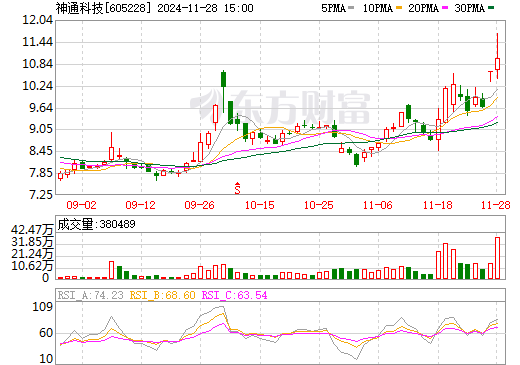
Task: Click the 11-28 date axis label
Action: pyautogui.click(x=496, y=205)
